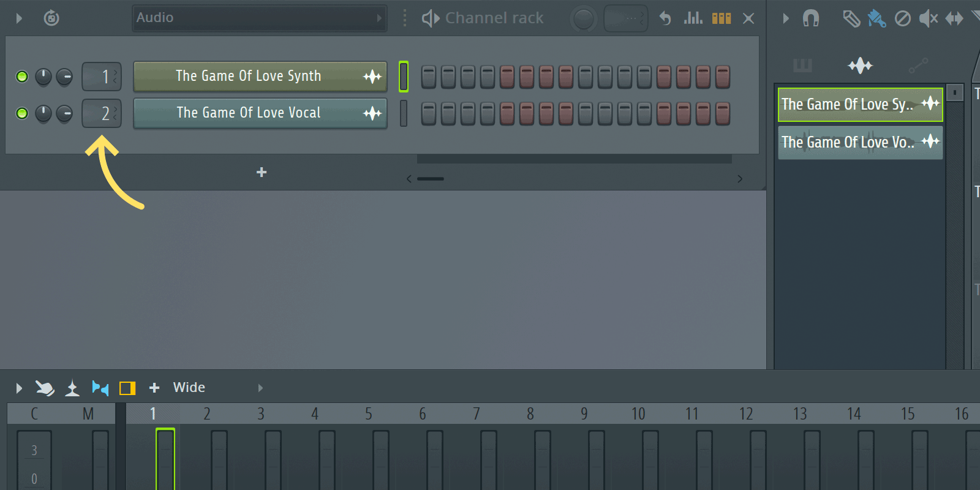Image resolution: width=980 pixels, height=490 pixels.
Task: Click mixer track number 1 selector
Action: pos(102,77)
